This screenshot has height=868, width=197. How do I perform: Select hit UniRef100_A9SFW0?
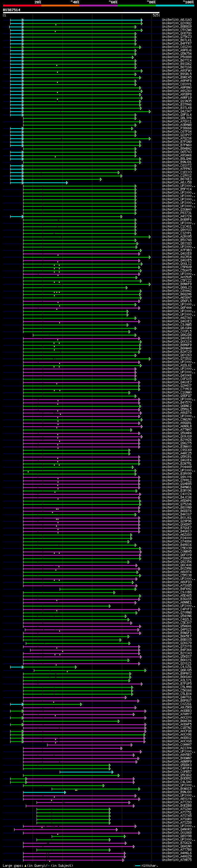[x=177, y=71]
